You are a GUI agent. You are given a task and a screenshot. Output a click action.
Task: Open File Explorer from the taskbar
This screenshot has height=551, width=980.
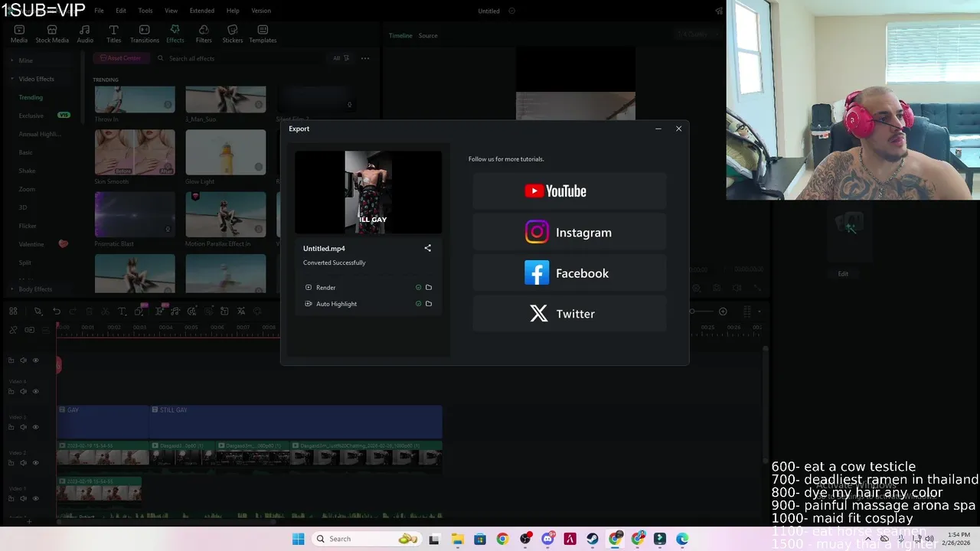click(457, 539)
